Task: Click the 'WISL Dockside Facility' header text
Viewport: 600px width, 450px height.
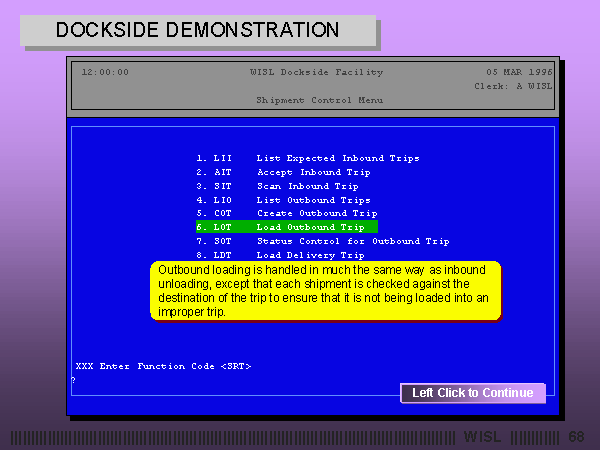Action: click(x=316, y=72)
